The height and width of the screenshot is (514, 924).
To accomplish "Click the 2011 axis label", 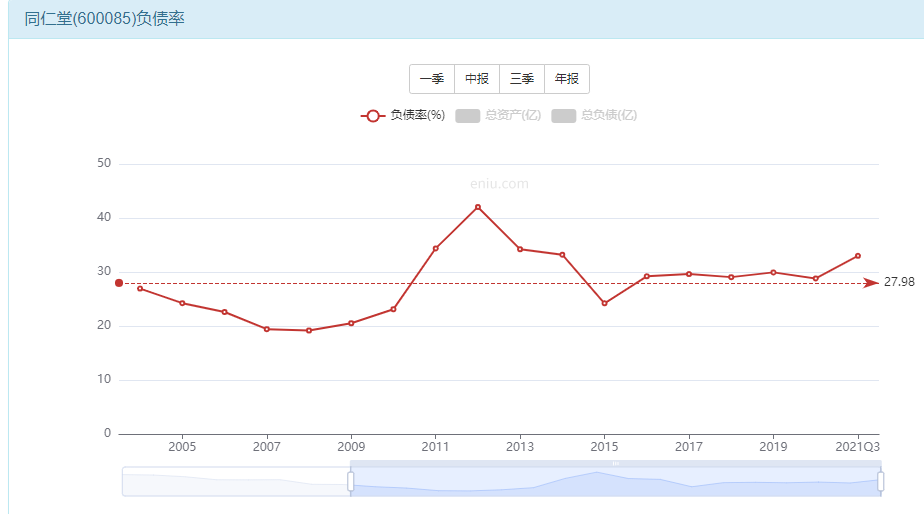I will click(x=435, y=447).
